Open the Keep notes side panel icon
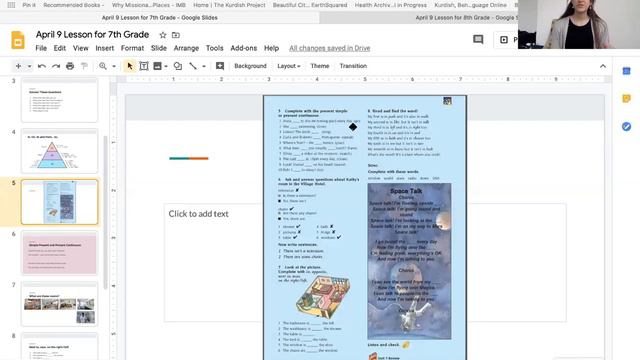Image resolution: width=640 pixels, height=360 pixels. coord(626,98)
